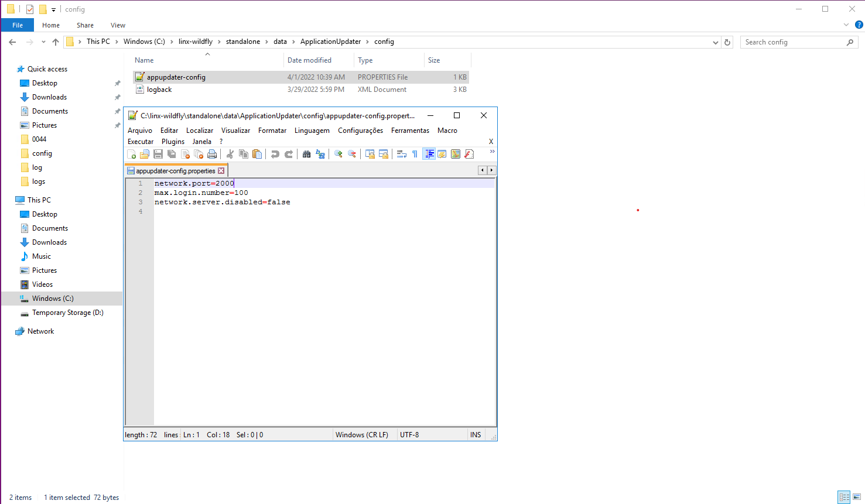Image resolution: width=865 pixels, height=504 pixels.
Task: Cut selection with the scissors icon
Action: tap(230, 154)
